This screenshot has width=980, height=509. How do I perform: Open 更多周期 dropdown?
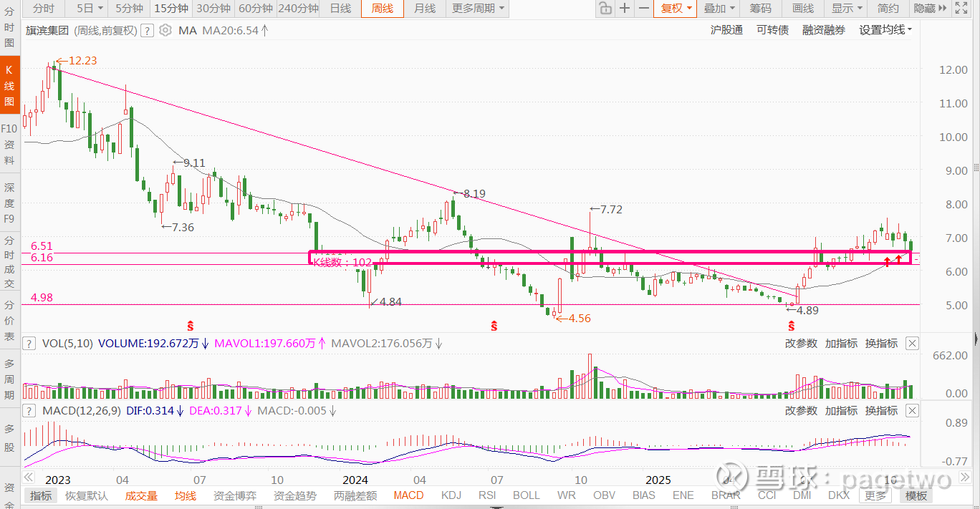coord(477,9)
